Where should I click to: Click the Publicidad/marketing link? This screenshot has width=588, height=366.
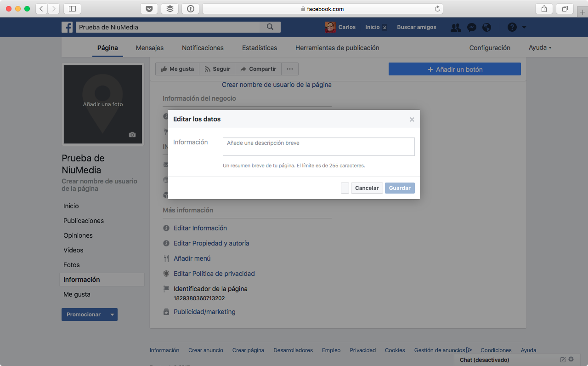[204, 312]
